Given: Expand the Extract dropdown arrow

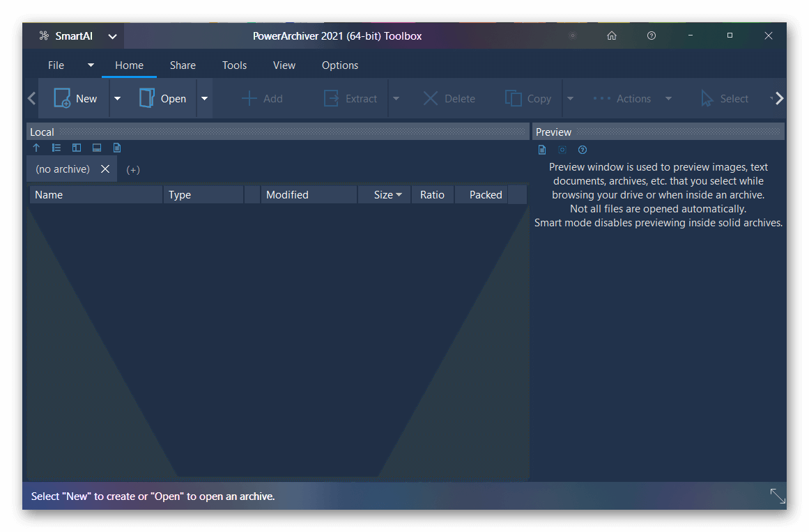Looking at the screenshot, I should [x=396, y=98].
